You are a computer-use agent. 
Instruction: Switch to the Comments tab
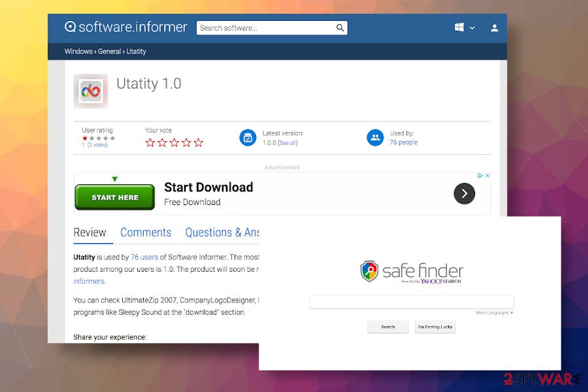[146, 233]
